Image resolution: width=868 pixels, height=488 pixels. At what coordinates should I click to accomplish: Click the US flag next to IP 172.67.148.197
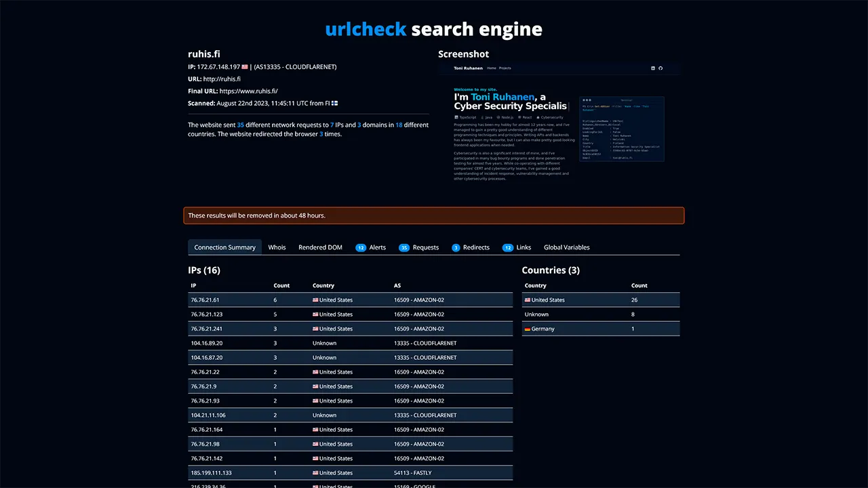pos(245,67)
